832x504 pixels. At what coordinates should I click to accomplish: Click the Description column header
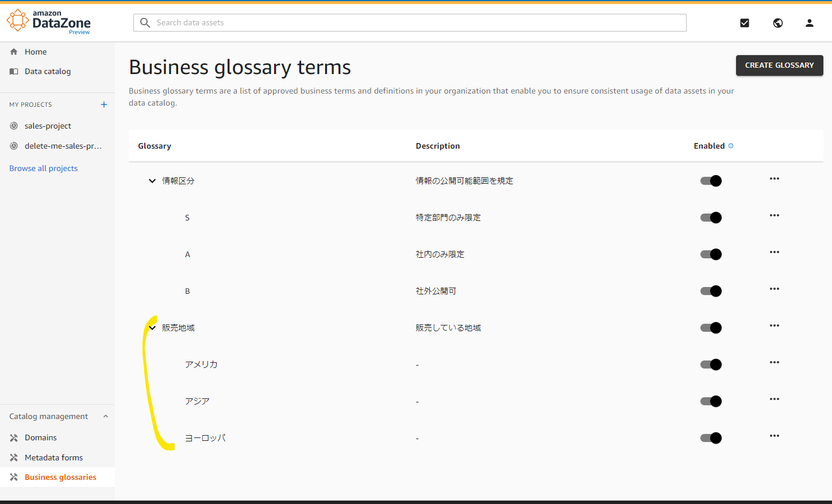438,146
